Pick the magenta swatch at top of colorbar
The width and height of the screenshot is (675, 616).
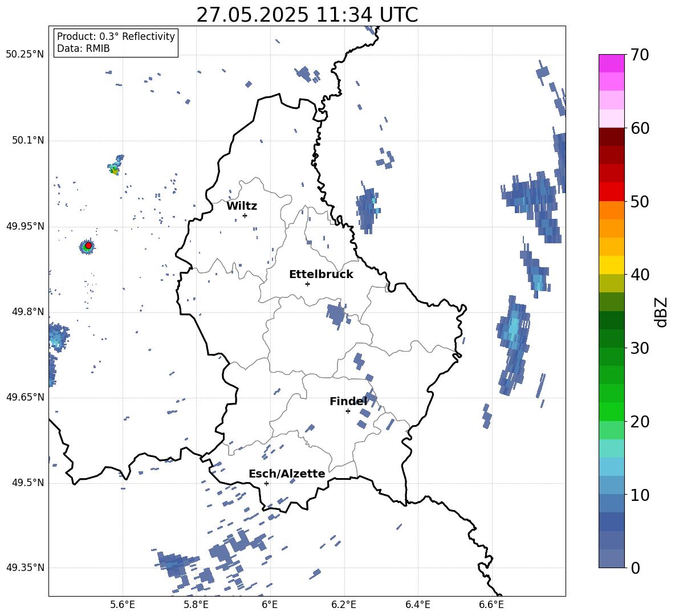click(611, 63)
